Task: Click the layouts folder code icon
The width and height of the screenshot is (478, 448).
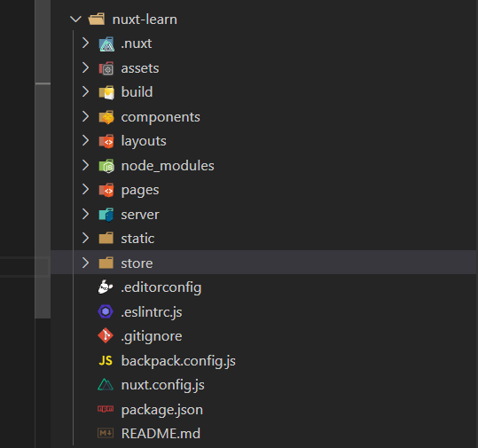Action: coord(106,141)
